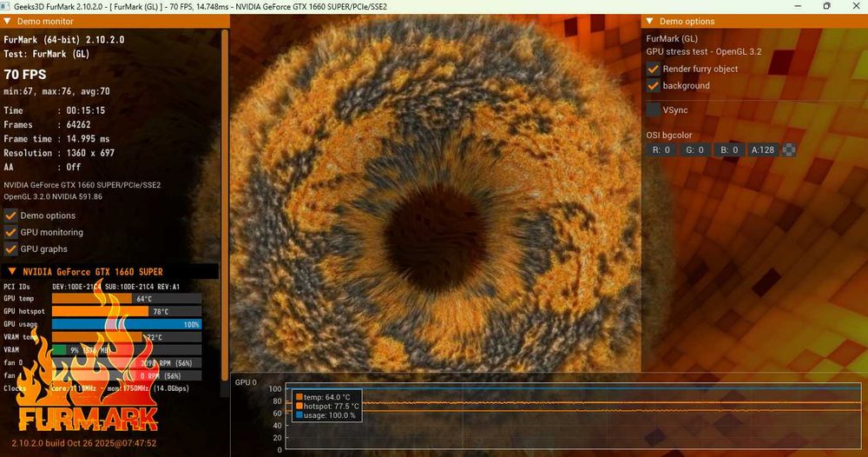The image size is (868, 457).
Task: Restore down the FurMark window
Action: pos(826,6)
